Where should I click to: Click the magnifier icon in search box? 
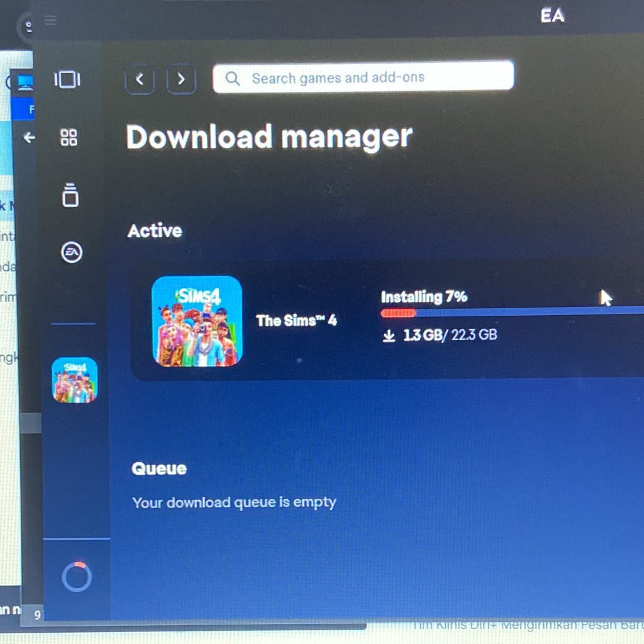point(233,79)
